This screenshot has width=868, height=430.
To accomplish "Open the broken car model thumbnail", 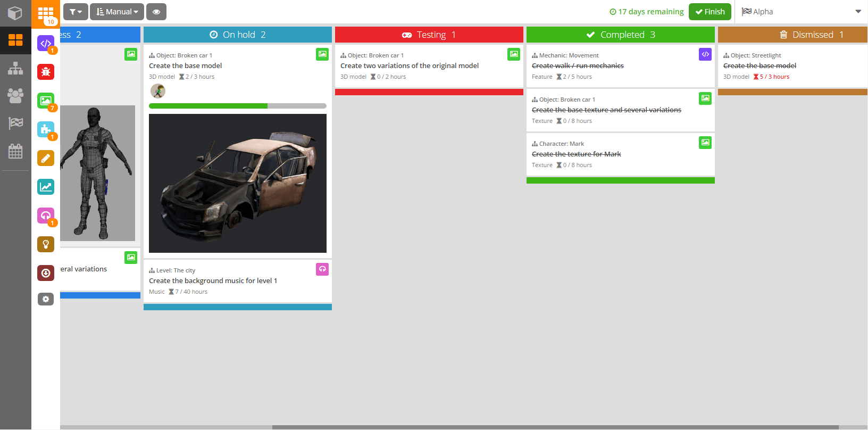I will [237, 183].
